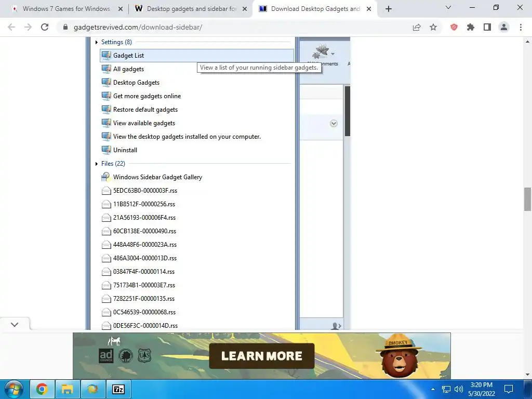
Task: Click icon beside Get more gadgets online
Action: [x=106, y=96]
